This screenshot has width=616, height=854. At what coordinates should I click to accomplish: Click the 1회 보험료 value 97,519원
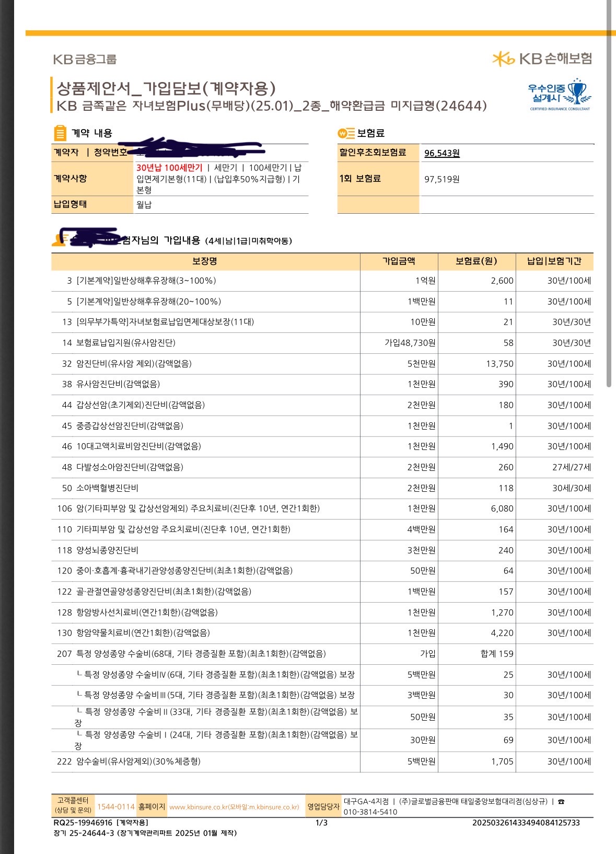click(442, 179)
